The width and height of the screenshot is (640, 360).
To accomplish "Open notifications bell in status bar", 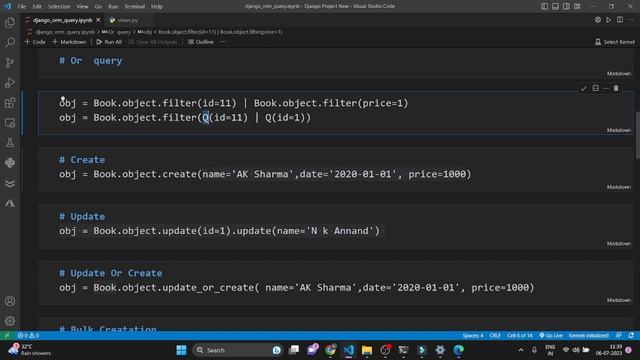I will click(631, 336).
